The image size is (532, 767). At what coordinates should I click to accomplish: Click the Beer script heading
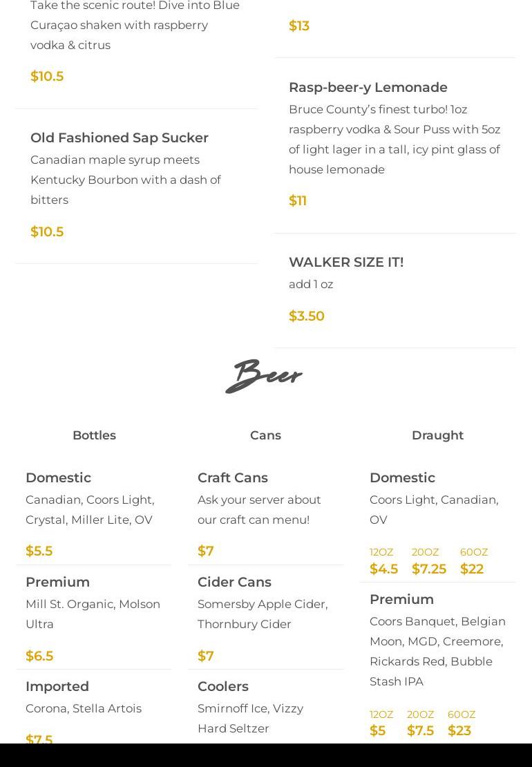click(263, 376)
